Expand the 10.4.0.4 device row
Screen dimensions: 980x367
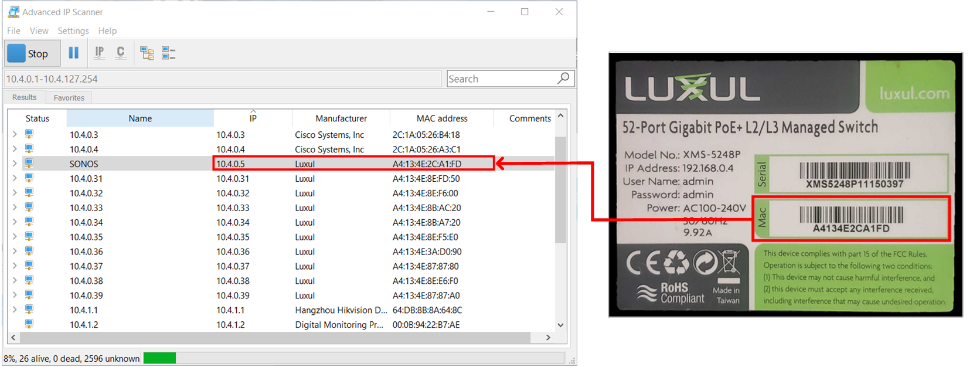click(x=15, y=149)
